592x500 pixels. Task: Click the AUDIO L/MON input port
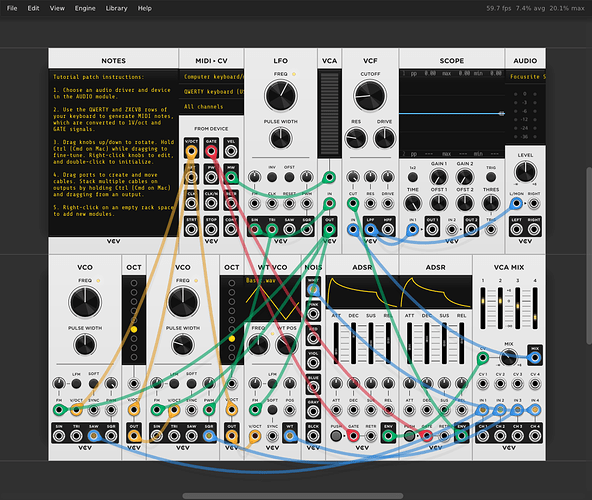(516, 203)
